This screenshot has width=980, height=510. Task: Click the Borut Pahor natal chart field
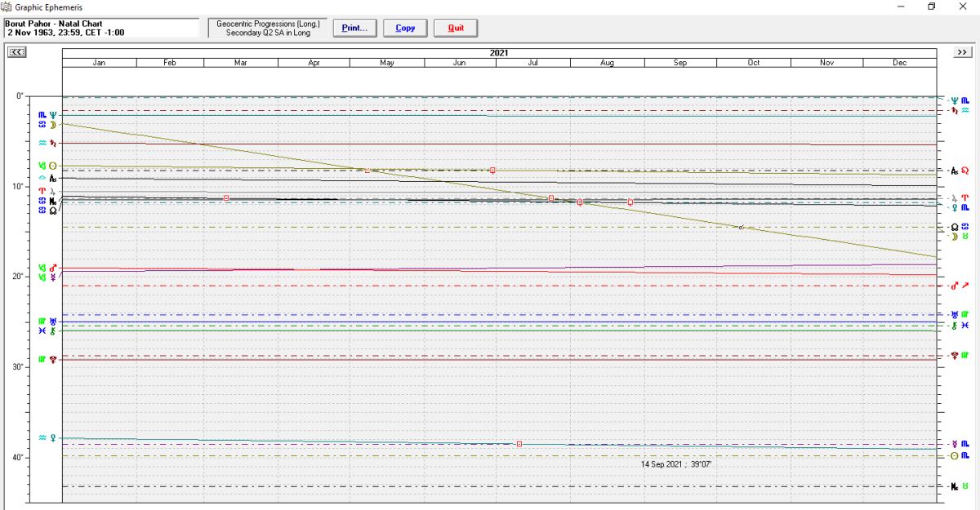pos(100,28)
